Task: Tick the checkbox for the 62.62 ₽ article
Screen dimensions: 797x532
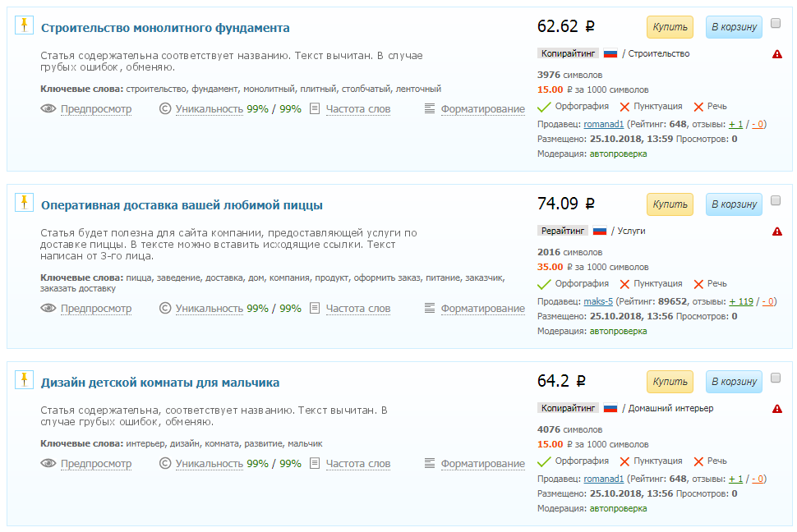Action: click(x=776, y=23)
